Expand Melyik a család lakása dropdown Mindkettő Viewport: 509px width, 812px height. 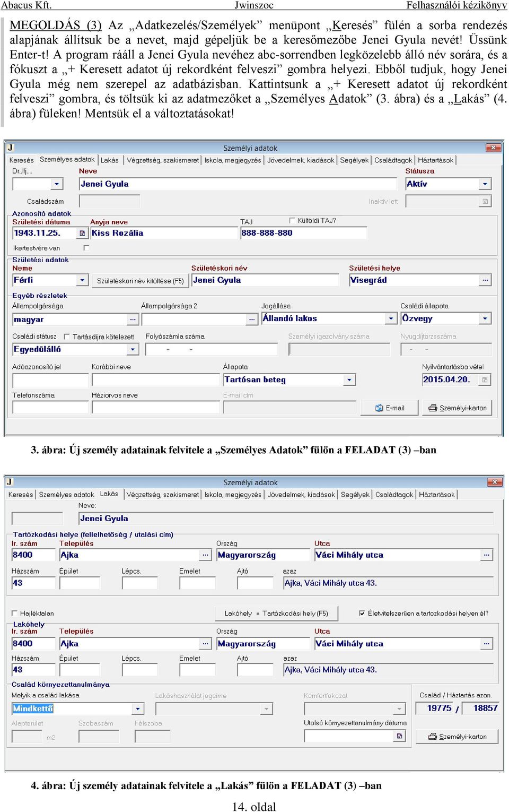[x=138, y=709]
